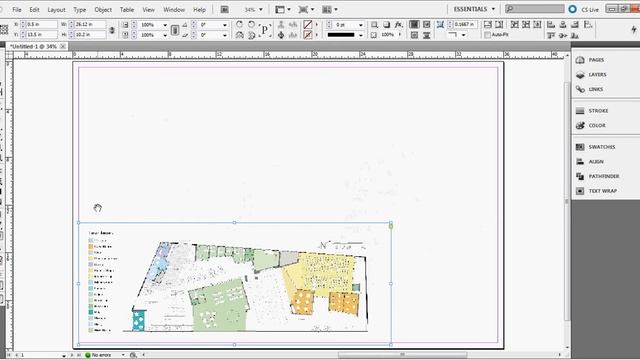Click the Center Content icon
Image resolution: width=640 pixels, height=360 pixels.
coord(538,25)
